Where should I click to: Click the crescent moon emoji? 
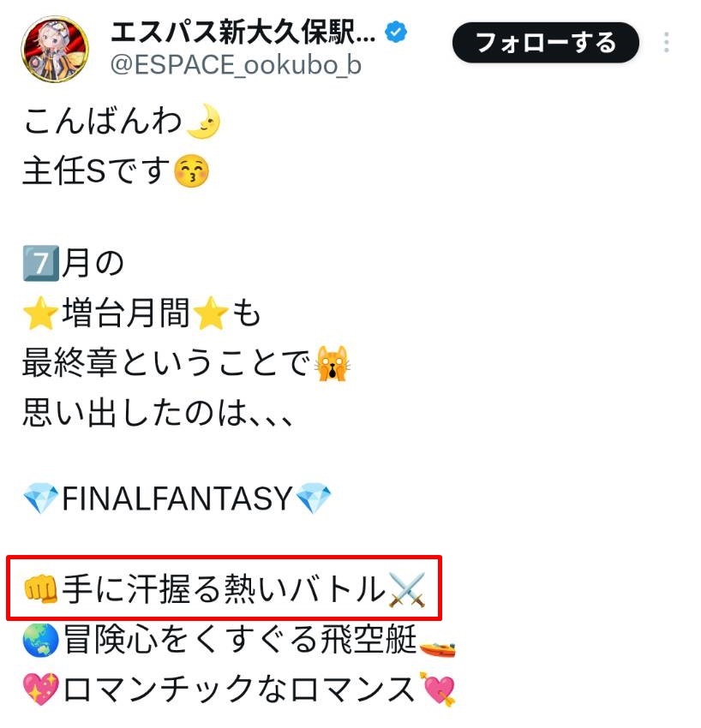coord(203,121)
